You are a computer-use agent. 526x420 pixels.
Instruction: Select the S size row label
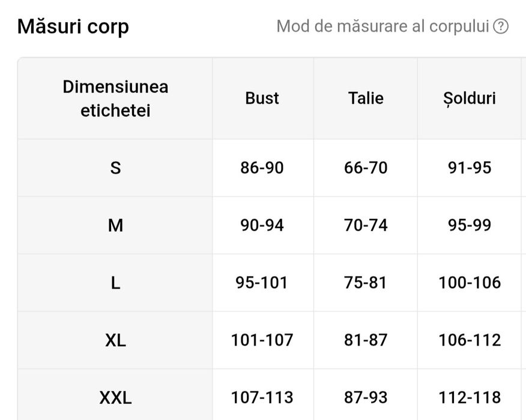pyautogui.click(x=115, y=168)
